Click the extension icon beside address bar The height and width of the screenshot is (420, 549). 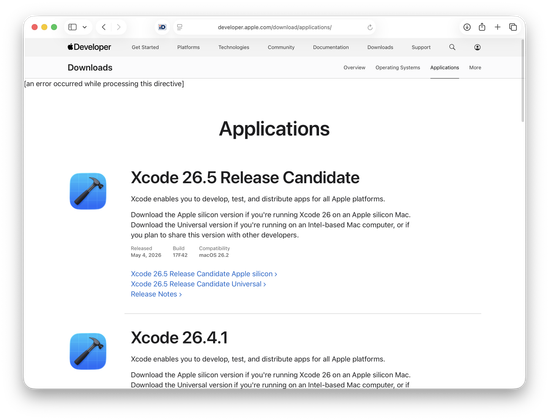(162, 27)
